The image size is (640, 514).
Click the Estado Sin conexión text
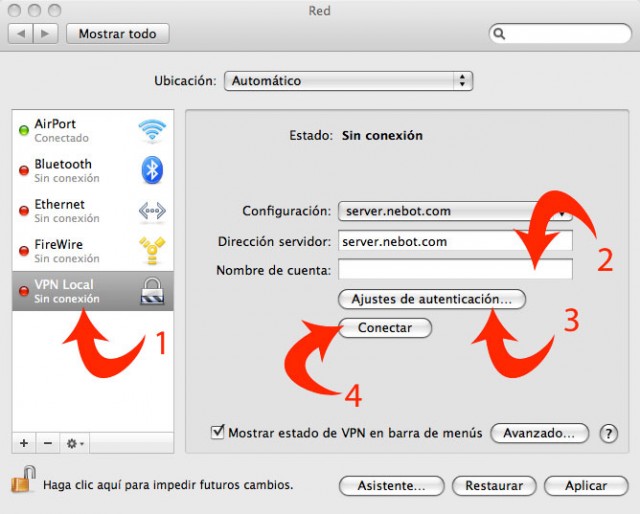point(356,136)
